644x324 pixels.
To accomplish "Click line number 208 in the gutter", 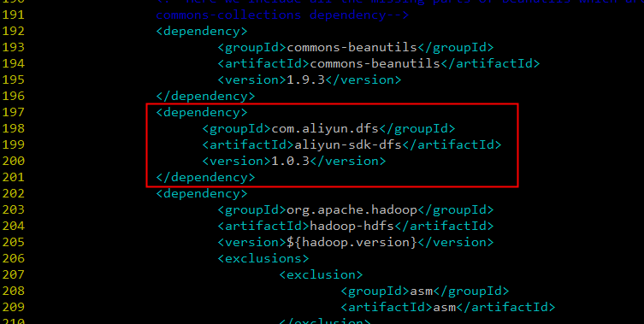I will pyautogui.click(x=13, y=292).
